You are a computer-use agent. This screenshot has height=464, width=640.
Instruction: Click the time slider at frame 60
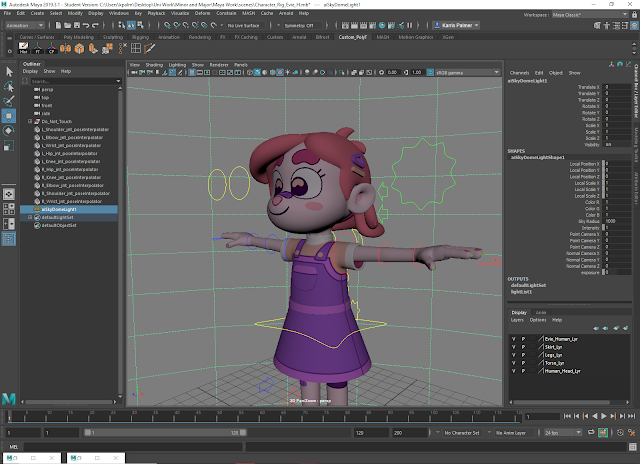pyautogui.click(x=262, y=417)
